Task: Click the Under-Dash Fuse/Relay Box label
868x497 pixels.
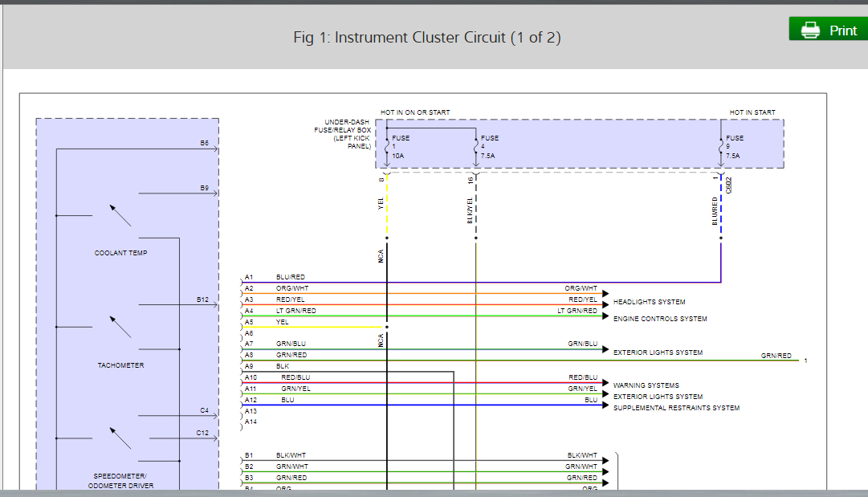Action: pos(345,134)
